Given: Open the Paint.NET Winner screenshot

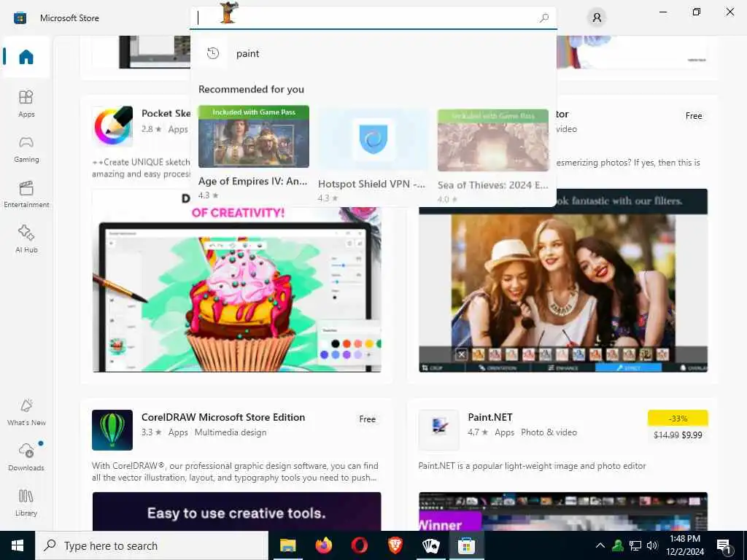Looking at the screenshot, I should point(563,511).
